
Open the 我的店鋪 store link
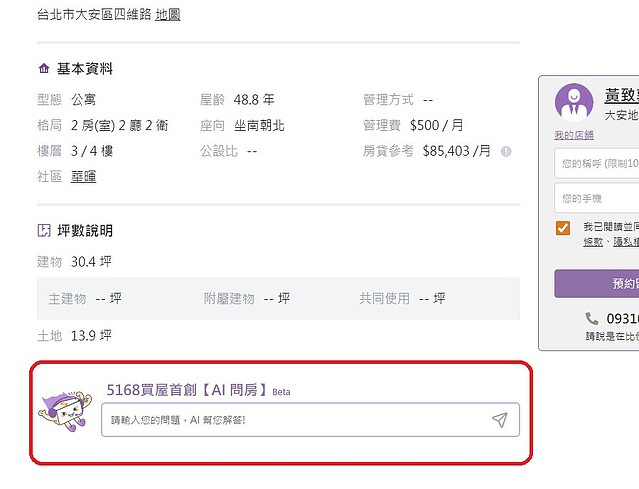(574, 135)
